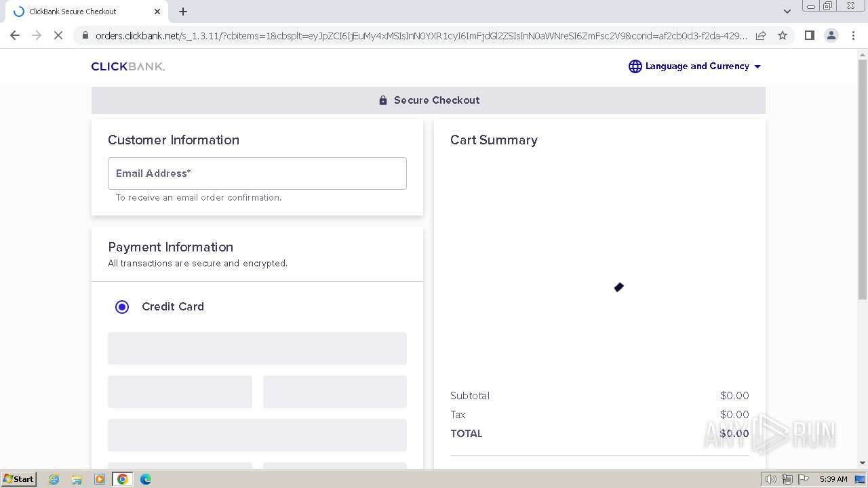
Task: Click the address bar URL
Action: pyautogui.click(x=420, y=35)
